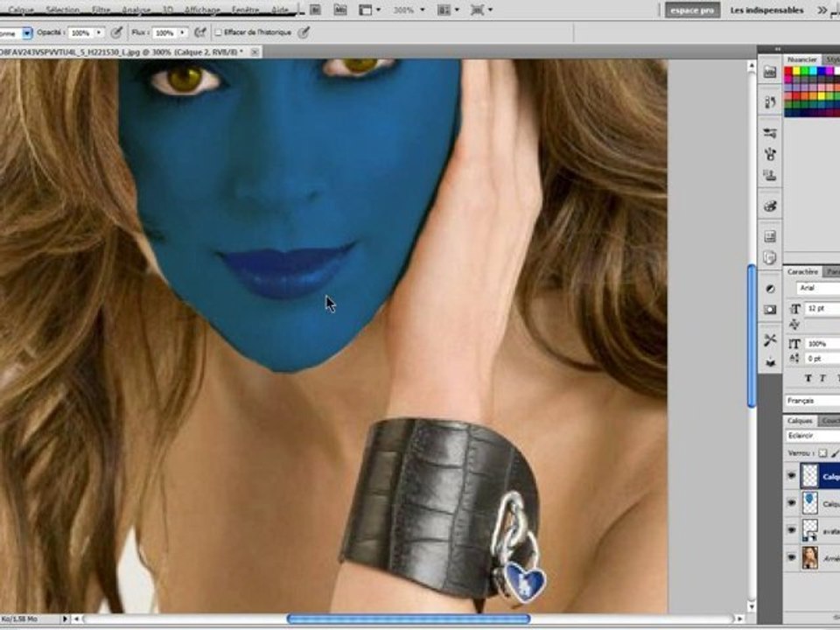Open the Mini Bridge panel icon
Viewport: 840px width, 630px height.
coord(770,73)
